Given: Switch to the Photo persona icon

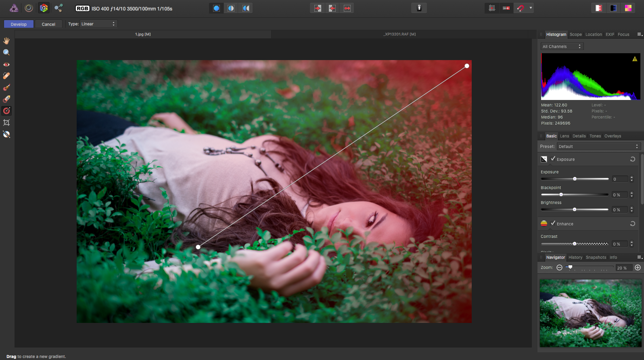Looking at the screenshot, I should click(14, 8).
